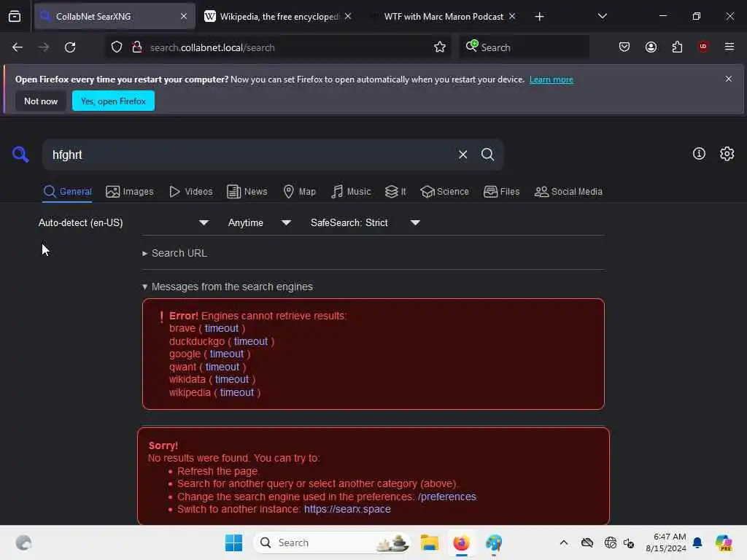Switch to the Music category
747x560 pixels.
351,192
